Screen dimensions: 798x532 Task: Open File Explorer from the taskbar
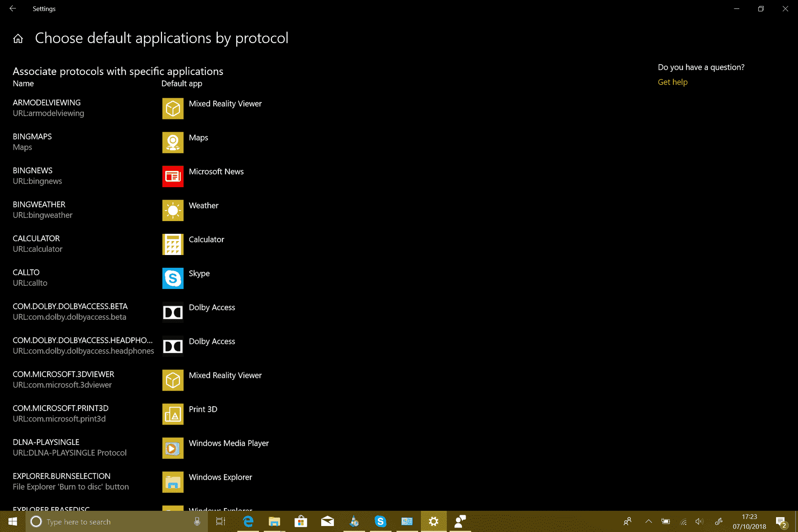click(275, 521)
